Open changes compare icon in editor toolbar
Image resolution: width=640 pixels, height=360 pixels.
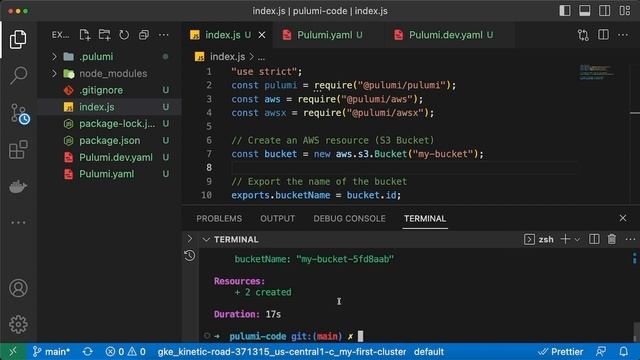(583, 35)
